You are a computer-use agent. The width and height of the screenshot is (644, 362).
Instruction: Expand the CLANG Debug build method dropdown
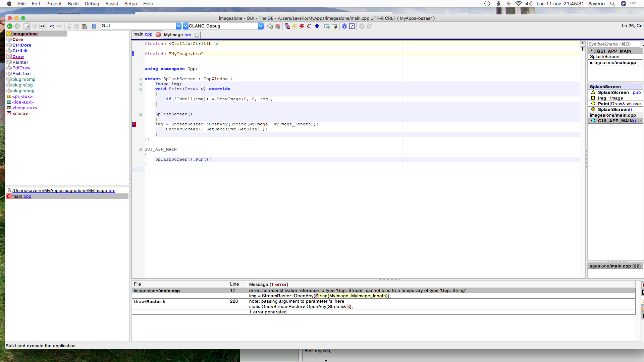(x=261, y=26)
